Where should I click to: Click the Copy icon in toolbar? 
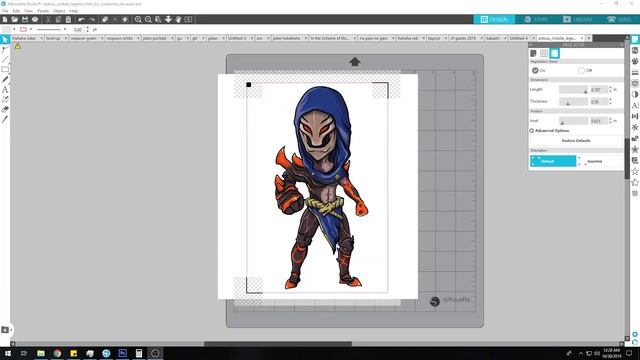point(58,19)
